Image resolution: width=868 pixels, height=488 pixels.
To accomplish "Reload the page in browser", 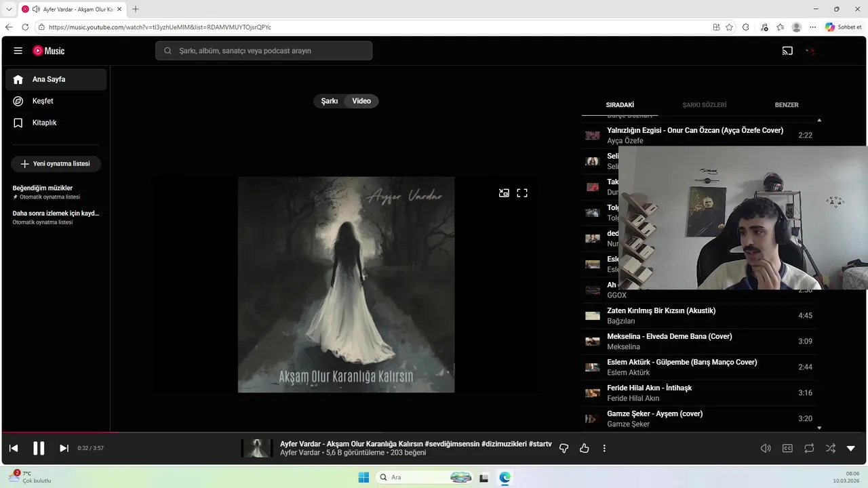I will tap(25, 27).
